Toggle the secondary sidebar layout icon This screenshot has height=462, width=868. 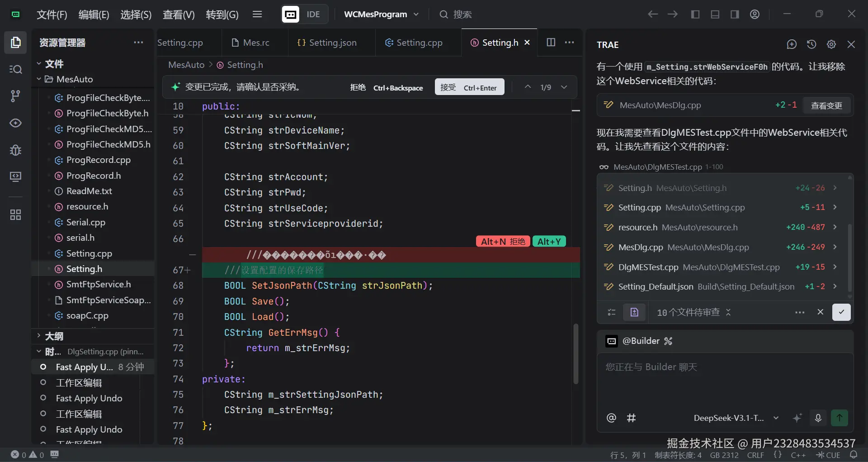735,14
